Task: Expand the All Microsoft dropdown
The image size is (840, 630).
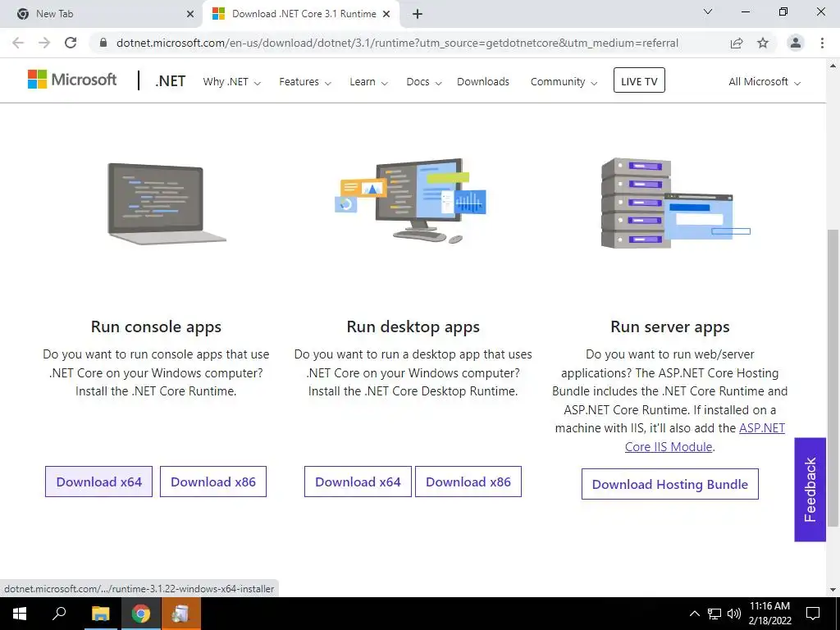Action: [765, 82]
